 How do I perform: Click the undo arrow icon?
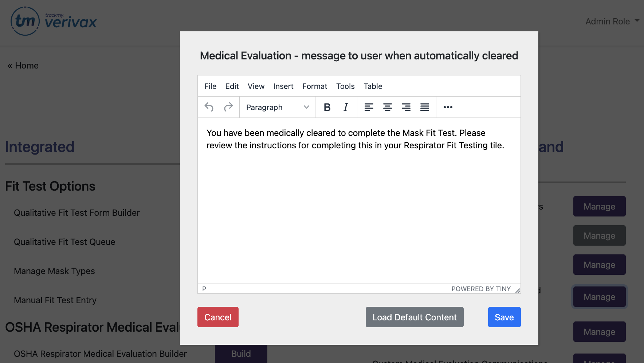[209, 107]
